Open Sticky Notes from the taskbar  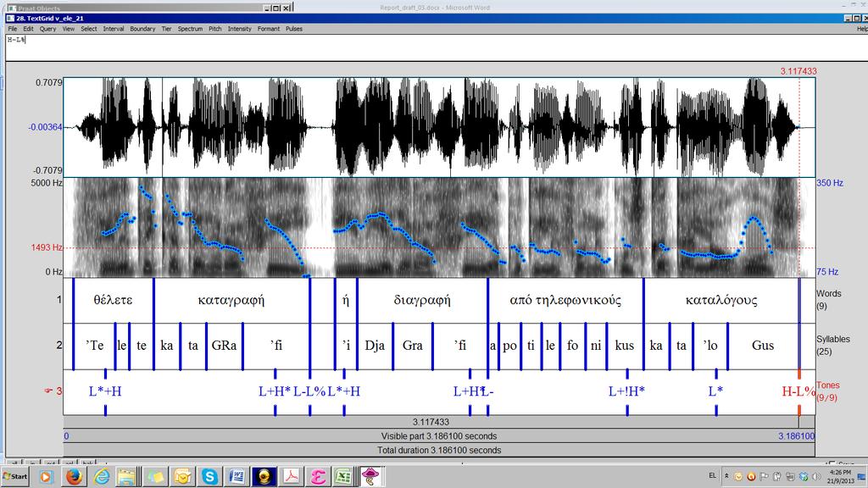click(156, 476)
